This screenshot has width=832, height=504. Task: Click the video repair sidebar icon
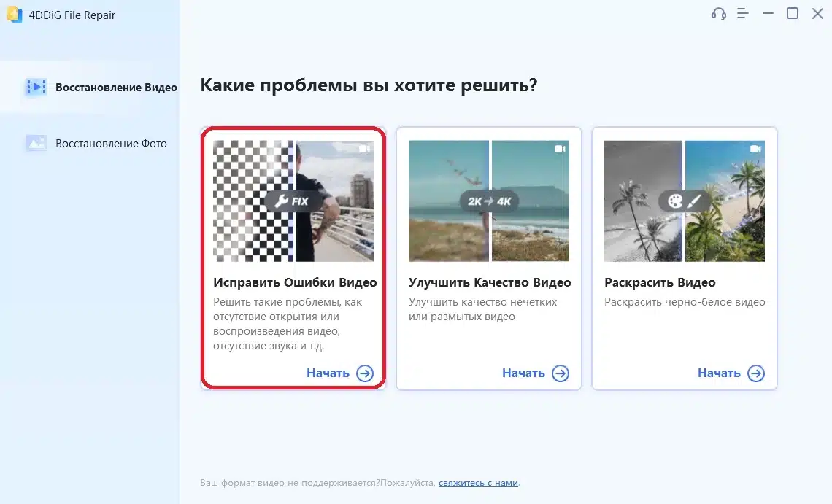click(36, 88)
